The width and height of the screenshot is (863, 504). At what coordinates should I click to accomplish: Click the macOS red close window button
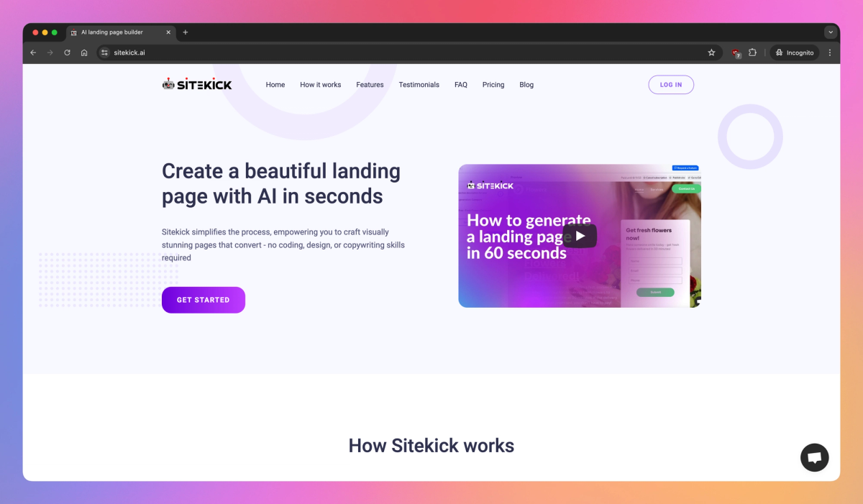35,32
